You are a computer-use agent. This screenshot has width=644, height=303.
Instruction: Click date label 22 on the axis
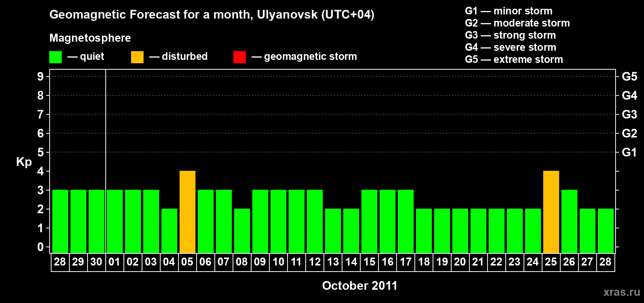(496, 262)
